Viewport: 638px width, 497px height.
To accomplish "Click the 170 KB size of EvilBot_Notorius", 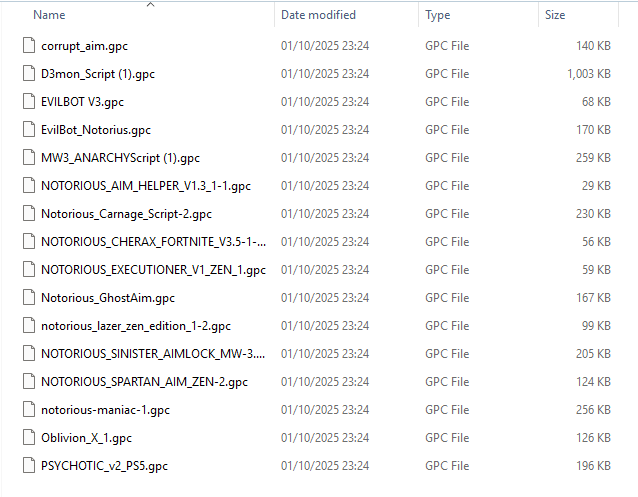I will point(593,130).
